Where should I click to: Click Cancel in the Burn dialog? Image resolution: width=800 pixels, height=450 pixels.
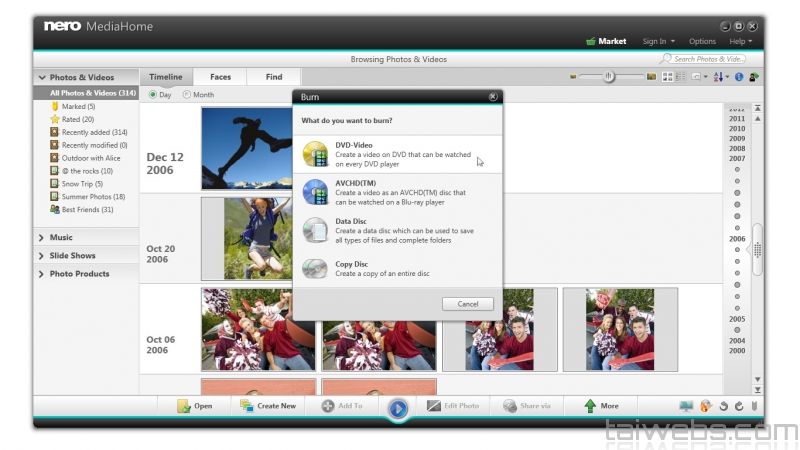coord(467,304)
